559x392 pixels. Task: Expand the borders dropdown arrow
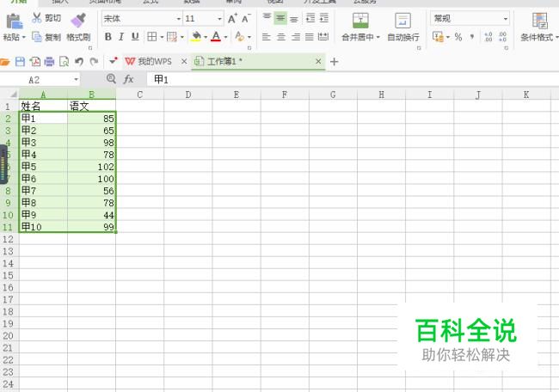(162, 37)
